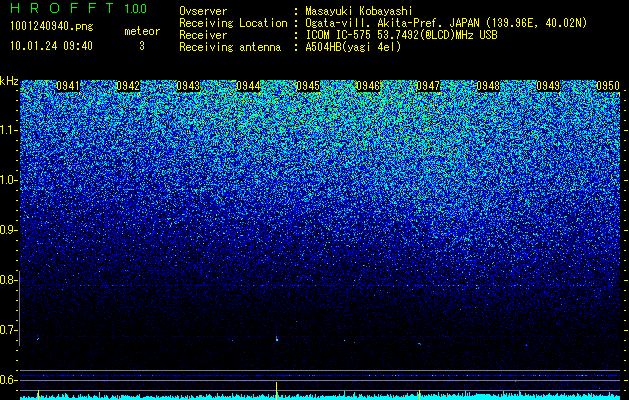Click the 0942 time marker
Image resolution: width=629 pixels, height=400 pixels.
(x=128, y=86)
